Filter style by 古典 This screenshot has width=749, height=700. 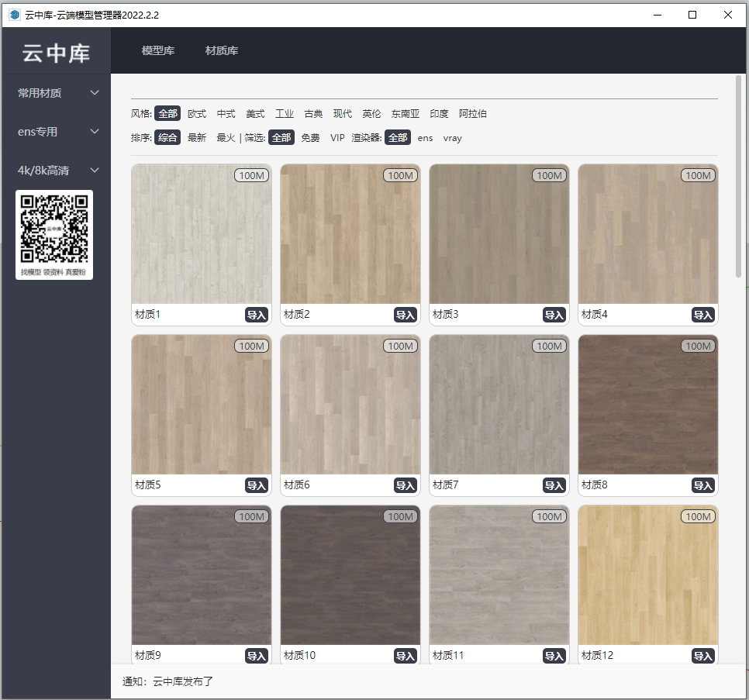click(x=313, y=114)
